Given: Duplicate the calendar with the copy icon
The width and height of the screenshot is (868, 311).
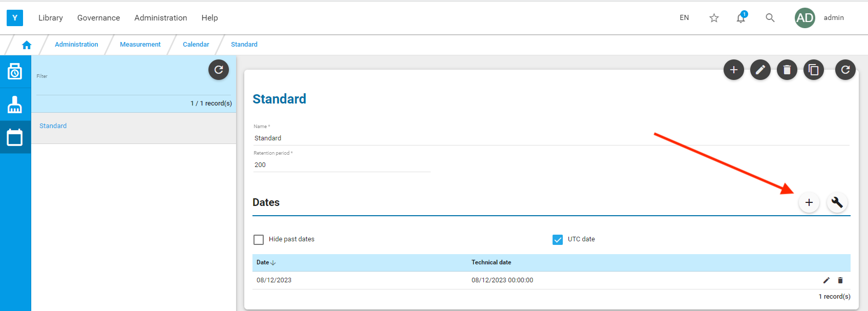Looking at the screenshot, I should pos(814,70).
